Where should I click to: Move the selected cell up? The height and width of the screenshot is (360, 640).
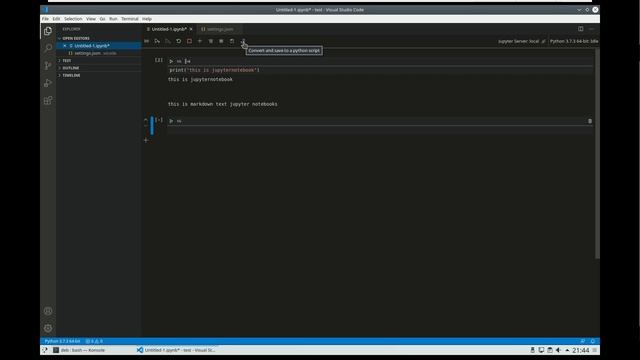click(146, 120)
